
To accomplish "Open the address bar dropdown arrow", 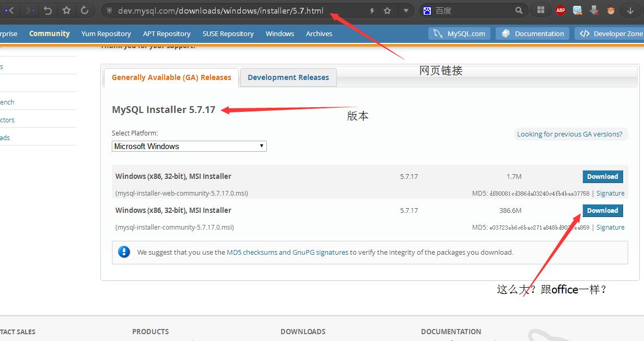I will coord(406,10).
